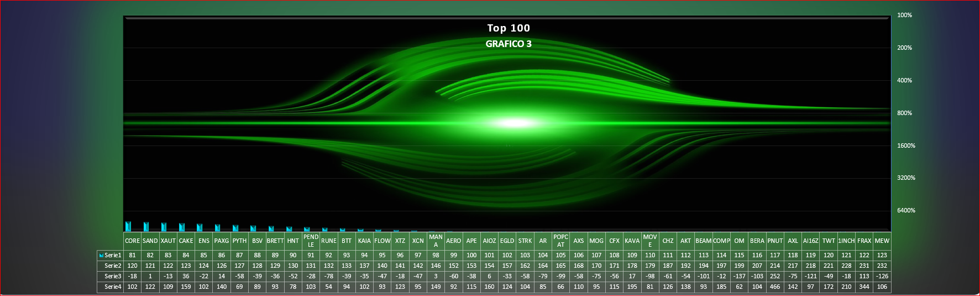Click the cyan bar above CORE
980x296 pixels.
[128, 226]
